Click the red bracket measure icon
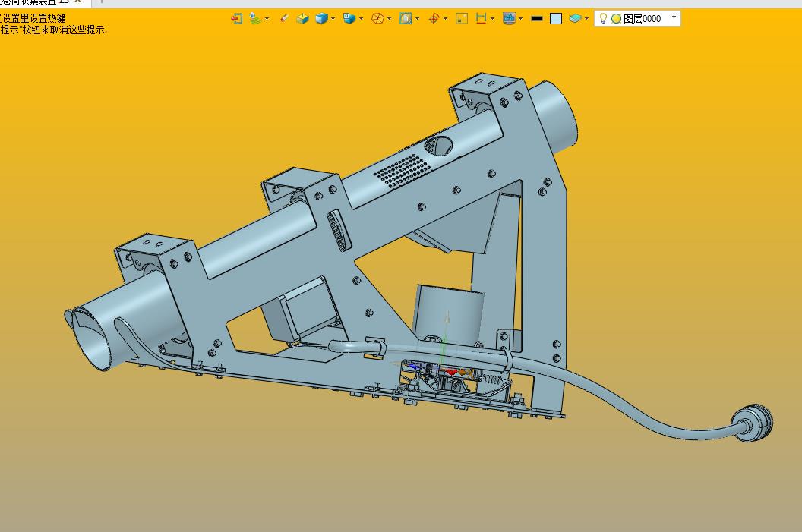The height and width of the screenshot is (532, 802). click(481, 19)
